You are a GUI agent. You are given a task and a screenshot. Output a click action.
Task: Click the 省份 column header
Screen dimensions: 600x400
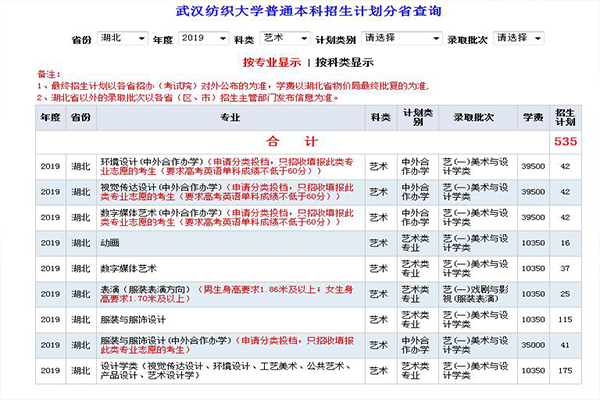pos(81,118)
